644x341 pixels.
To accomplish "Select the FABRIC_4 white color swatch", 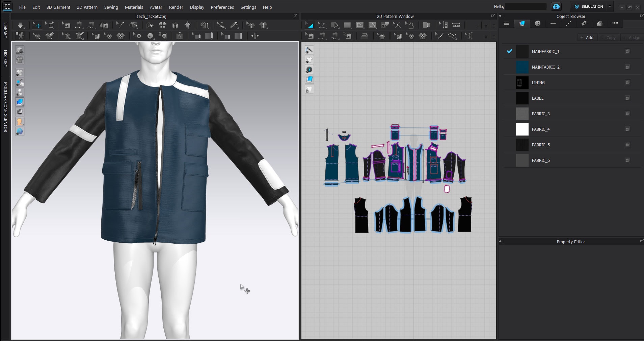I will pyautogui.click(x=522, y=129).
